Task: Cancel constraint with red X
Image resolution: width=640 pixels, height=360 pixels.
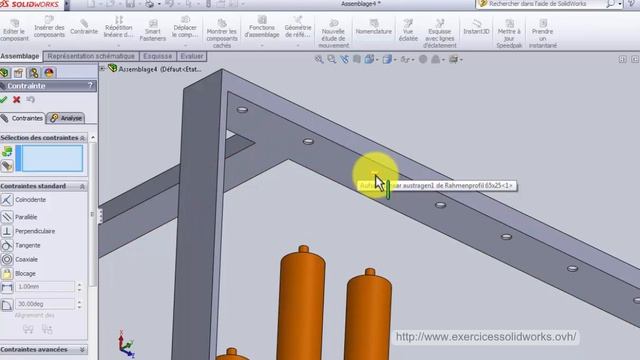Action: [16, 99]
